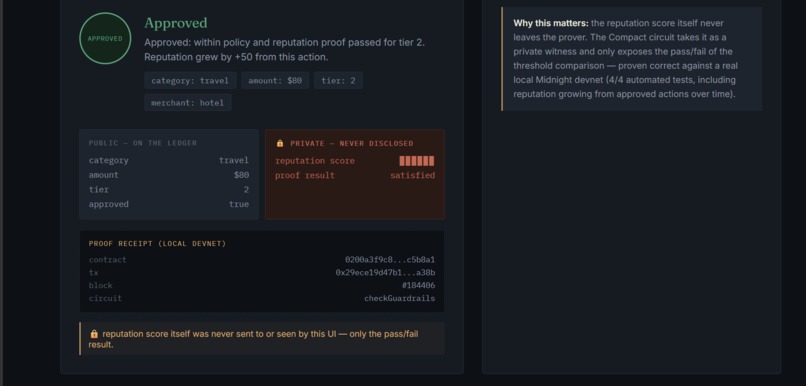
Task: Click the 'true' value in approved row
Action: click(239, 204)
